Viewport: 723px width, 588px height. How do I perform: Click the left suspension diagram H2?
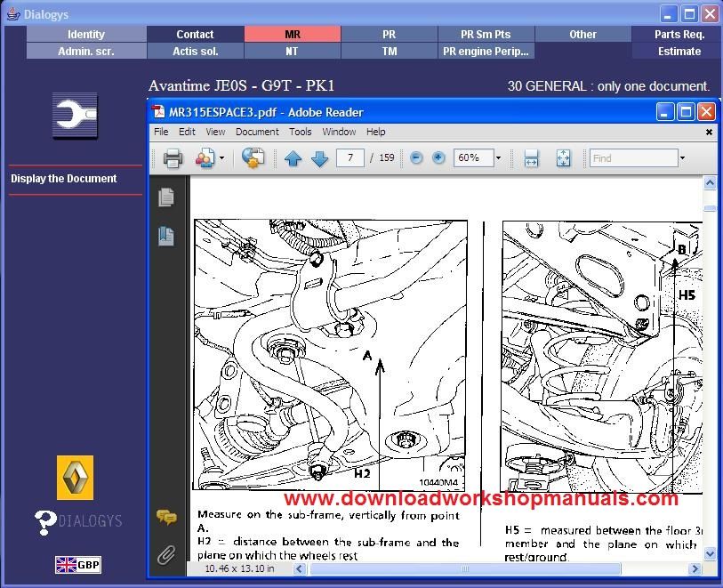click(330, 355)
